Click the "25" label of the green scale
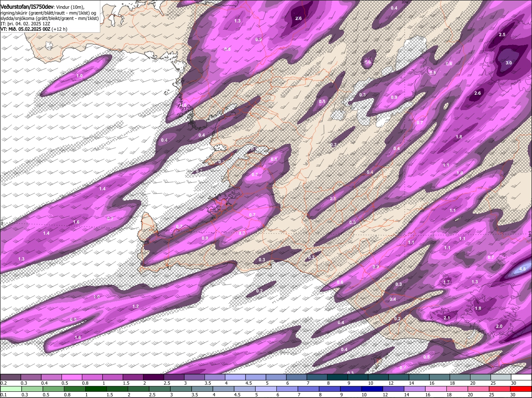This screenshot has width=532, height=398. pyautogui.click(x=492, y=395)
